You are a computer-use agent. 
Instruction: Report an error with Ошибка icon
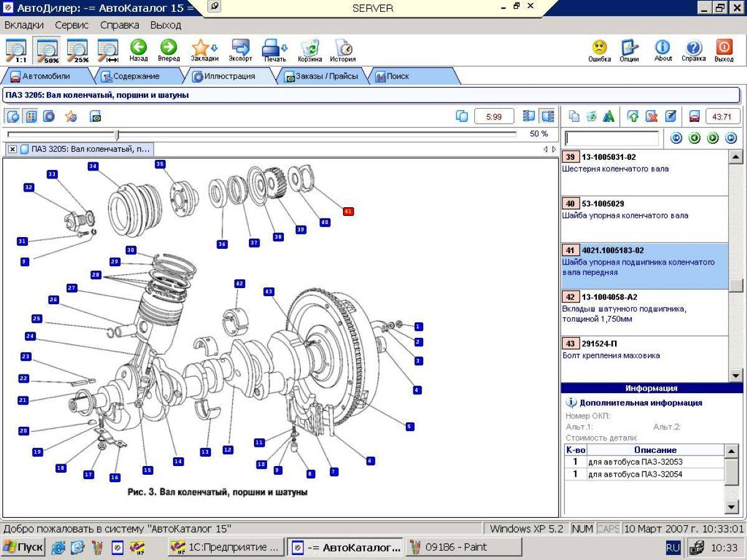(599, 49)
